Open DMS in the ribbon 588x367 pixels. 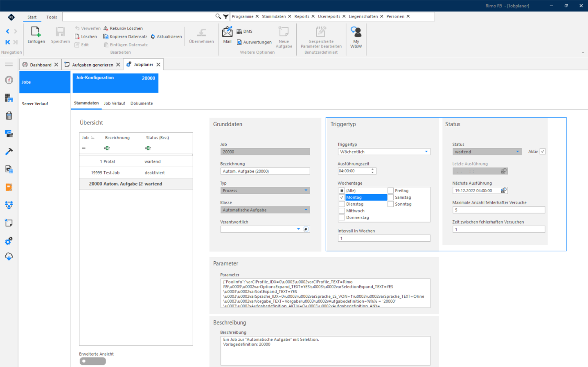click(x=244, y=32)
